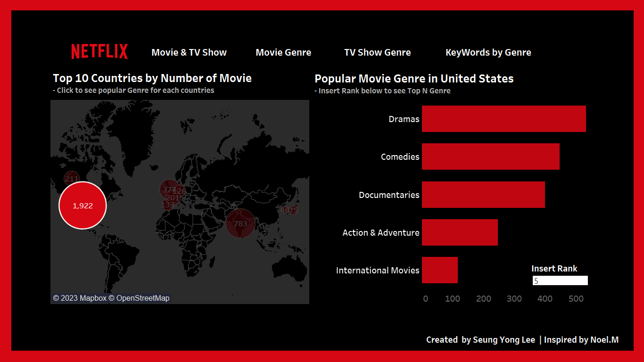
Task: Click the Mapbox attribution link
Action: click(x=80, y=298)
